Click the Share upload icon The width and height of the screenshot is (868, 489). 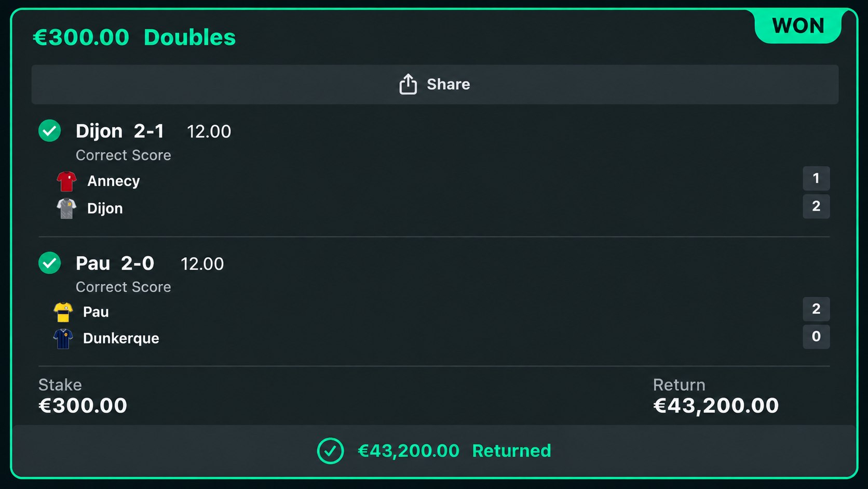(x=408, y=84)
